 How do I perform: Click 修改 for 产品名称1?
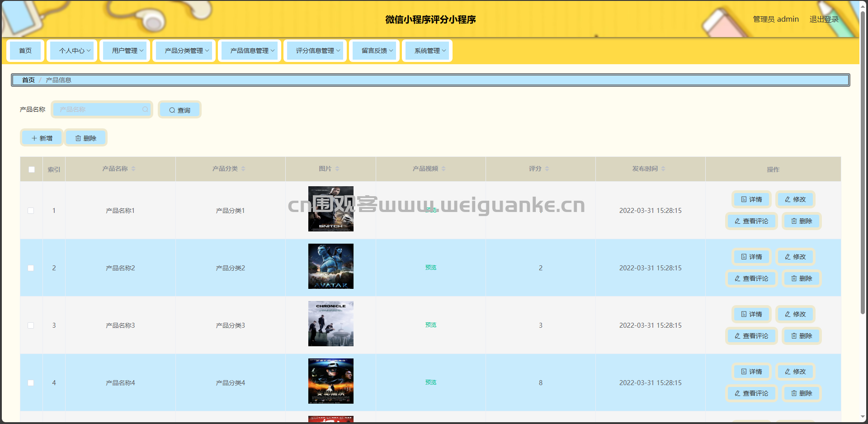click(x=795, y=199)
